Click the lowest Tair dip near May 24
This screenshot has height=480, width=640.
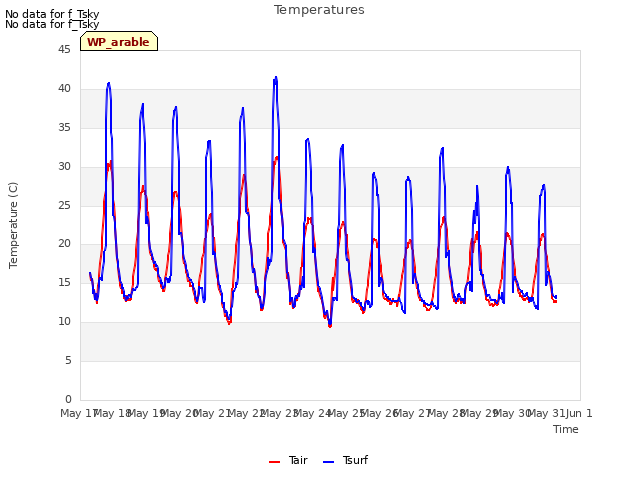point(330,326)
